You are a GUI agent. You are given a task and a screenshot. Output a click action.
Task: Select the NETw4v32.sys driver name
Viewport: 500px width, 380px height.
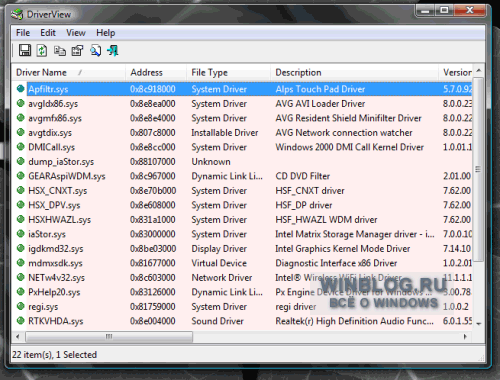pyautogui.click(x=56, y=278)
